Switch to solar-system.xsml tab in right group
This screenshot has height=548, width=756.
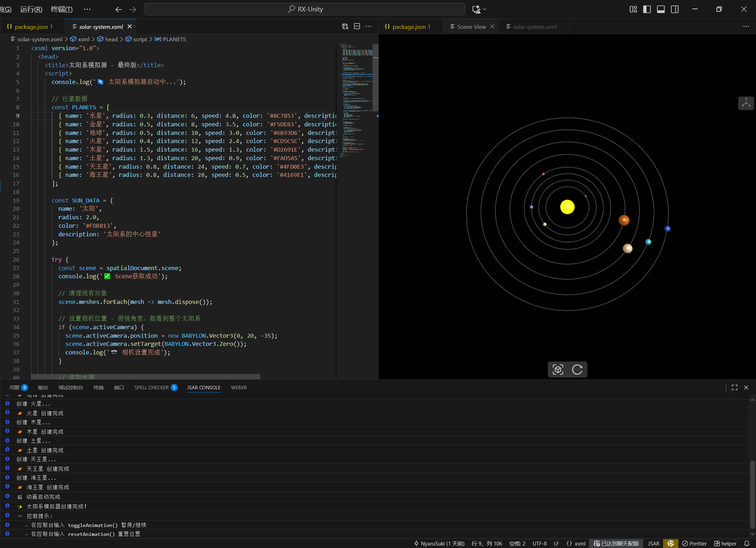535,27
